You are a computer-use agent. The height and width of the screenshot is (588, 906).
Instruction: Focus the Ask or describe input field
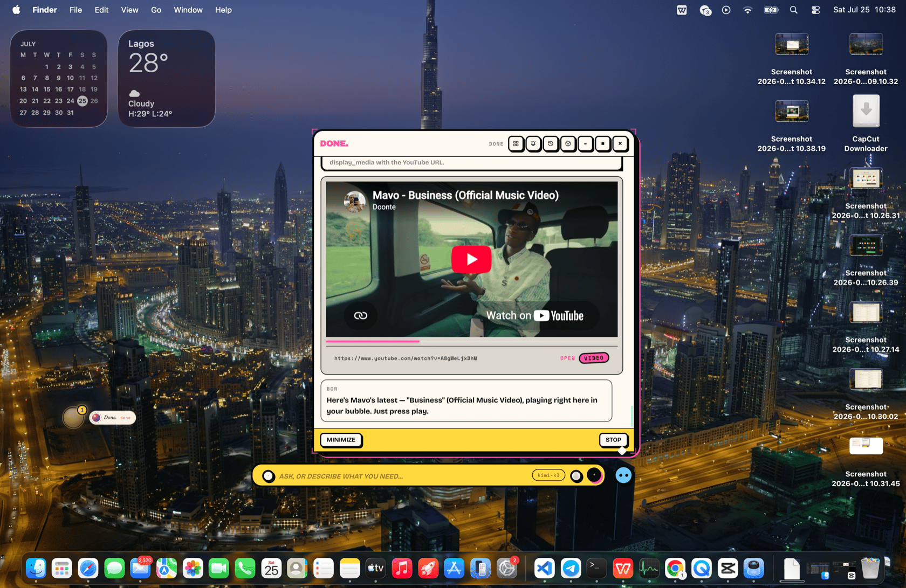pyautogui.click(x=402, y=476)
